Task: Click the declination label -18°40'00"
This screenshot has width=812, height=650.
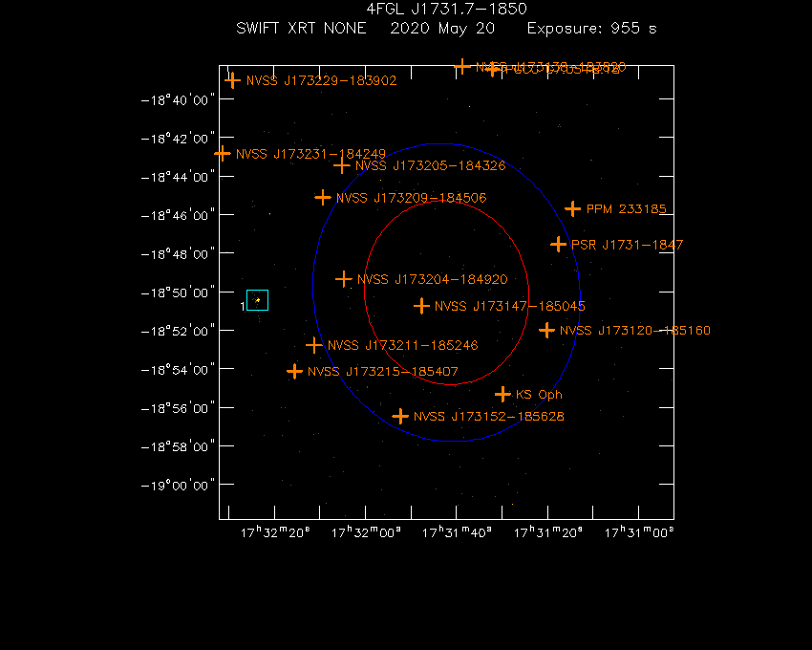Action: (x=178, y=100)
